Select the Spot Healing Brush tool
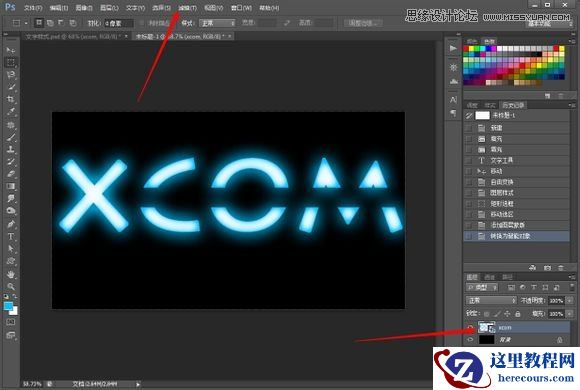This screenshot has width=580, height=390. point(11,125)
